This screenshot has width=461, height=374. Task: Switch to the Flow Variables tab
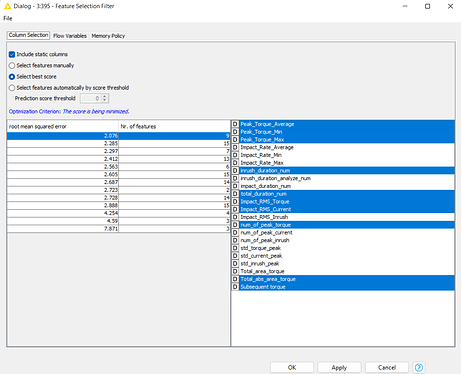coord(70,36)
